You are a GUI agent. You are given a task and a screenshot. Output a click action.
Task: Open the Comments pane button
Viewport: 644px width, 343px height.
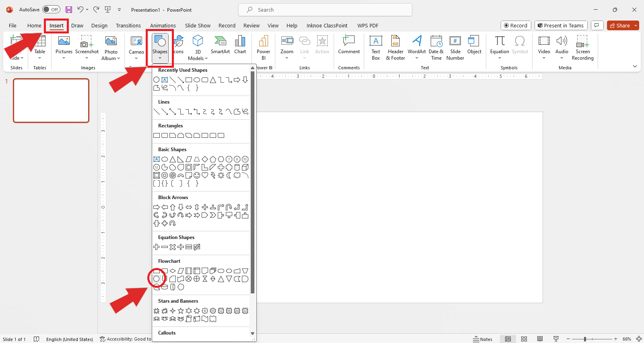[x=597, y=25]
